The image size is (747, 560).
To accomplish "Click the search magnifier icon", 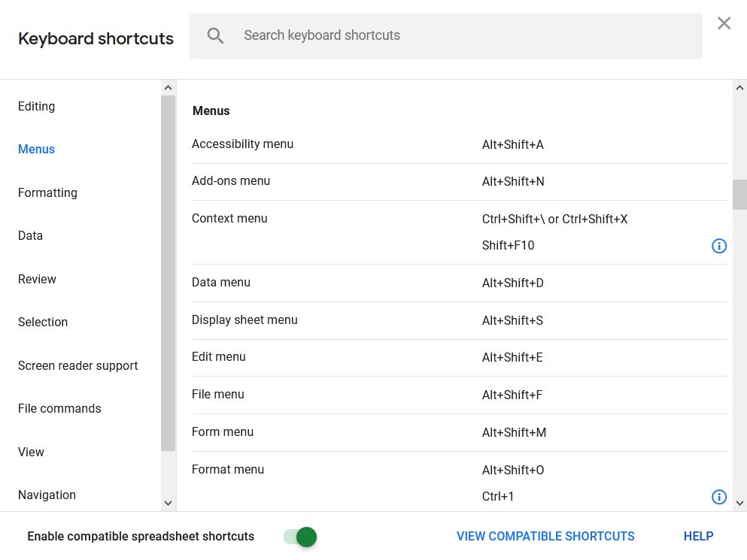I will (215, 35).
